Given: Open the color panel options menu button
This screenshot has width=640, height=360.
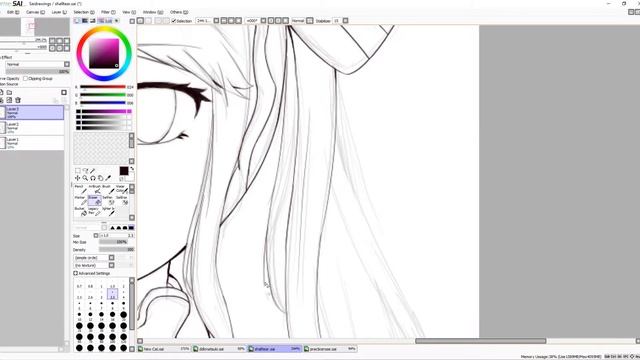Looking at the screenshot, I should [x=132, y=21].
